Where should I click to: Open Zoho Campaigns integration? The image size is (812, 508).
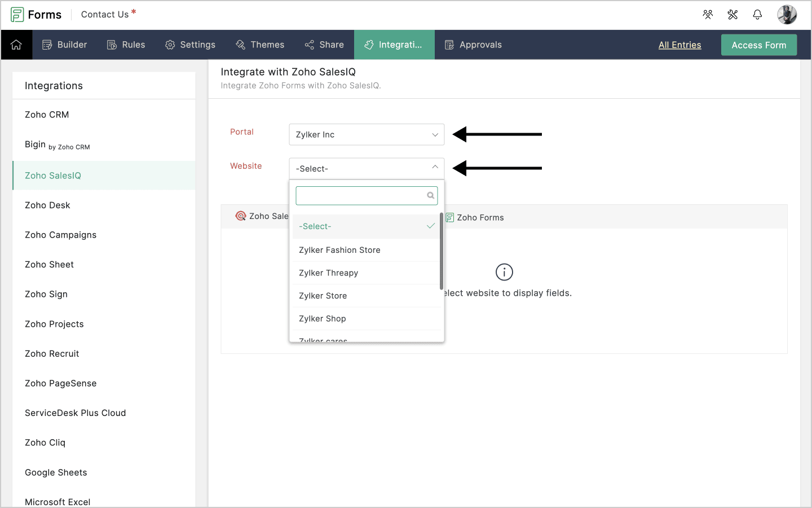[x=104, y=235]
